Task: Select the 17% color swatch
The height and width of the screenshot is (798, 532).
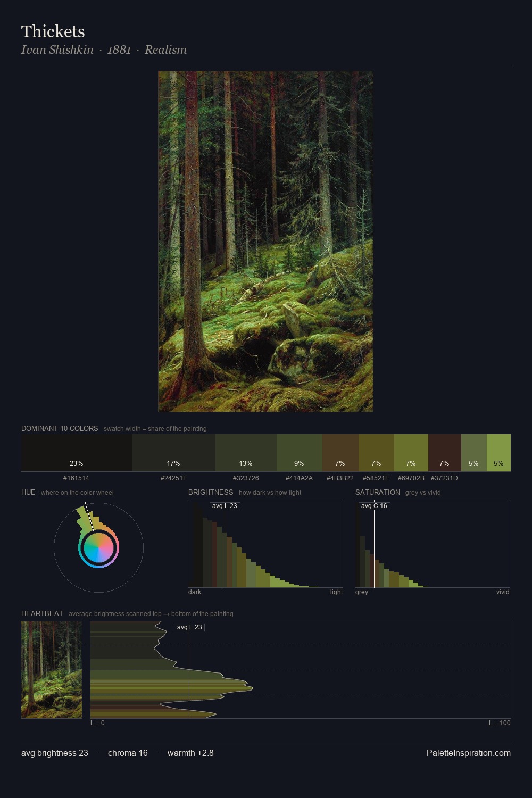Action: [x=173, y=453]
